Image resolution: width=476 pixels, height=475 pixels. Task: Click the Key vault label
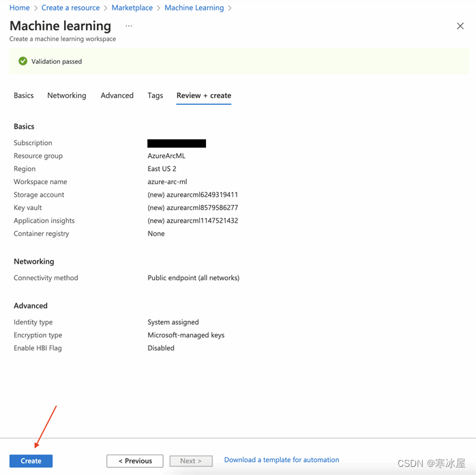(28, 208)
